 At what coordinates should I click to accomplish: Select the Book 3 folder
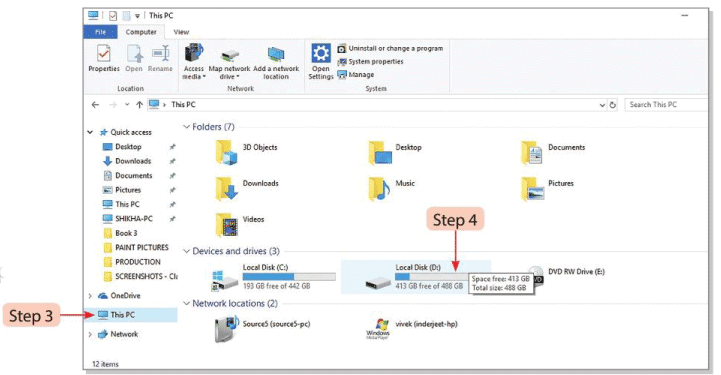click(x=126, y=233)
